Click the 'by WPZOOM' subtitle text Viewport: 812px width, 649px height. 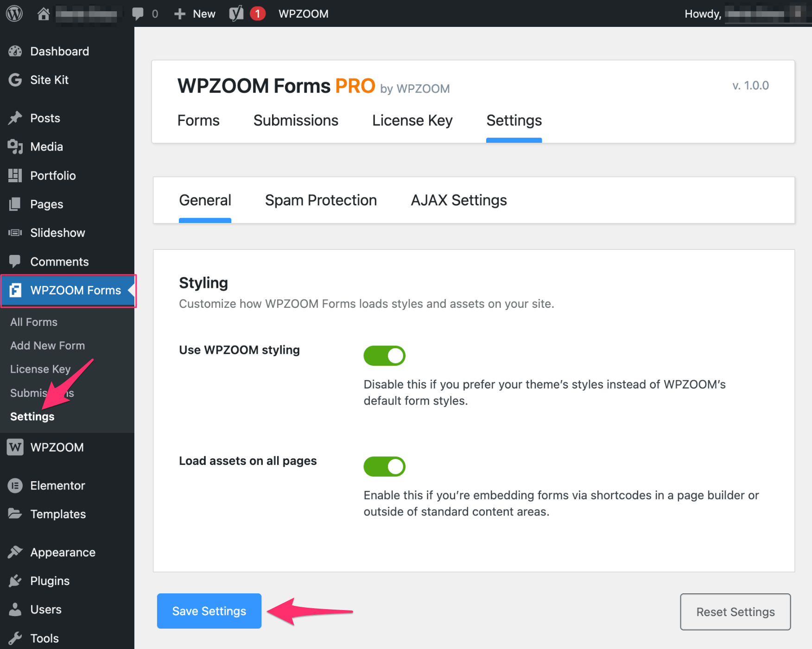pyautogui.click(x=415, y=89)
